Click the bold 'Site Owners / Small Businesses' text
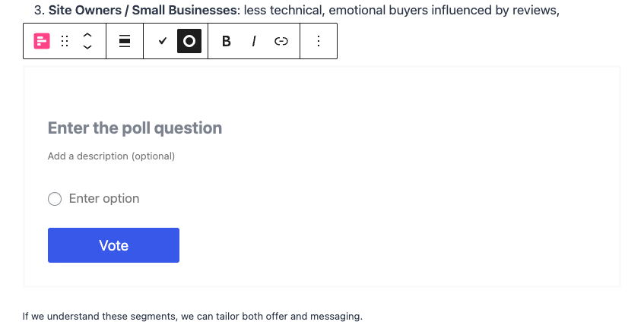This screenshot has width=644, height=328. (143, 11)
